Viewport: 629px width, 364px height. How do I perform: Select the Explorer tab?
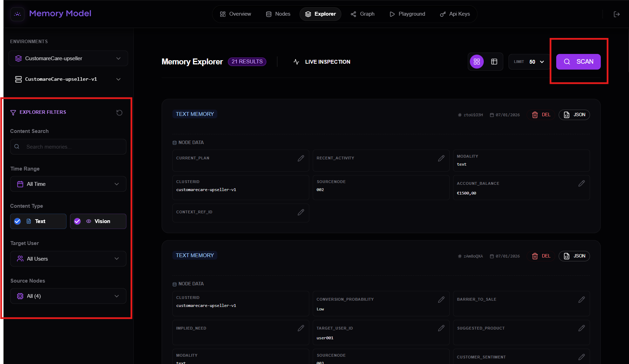tap(320, 14)
